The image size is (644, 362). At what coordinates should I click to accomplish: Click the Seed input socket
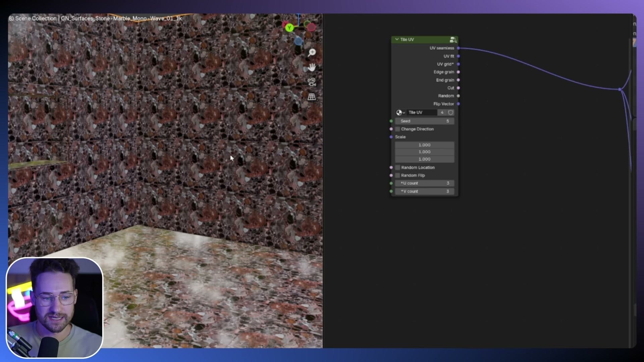(x=391, y=121)
